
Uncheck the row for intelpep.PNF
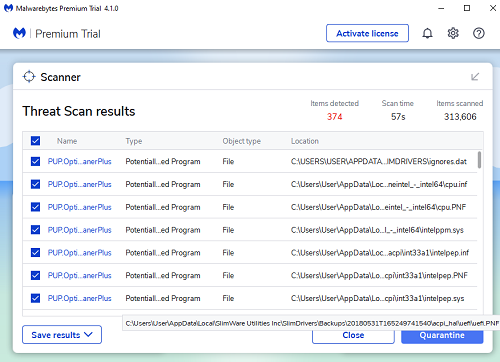[x=35, y=275]
